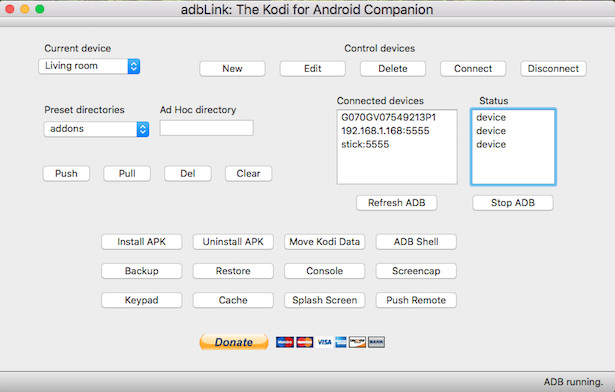Image resolution: width=615 pixels, height=392 pixels.
Task: Expand the Preset directories addons dropdown
Action: (x=96, y=129)
